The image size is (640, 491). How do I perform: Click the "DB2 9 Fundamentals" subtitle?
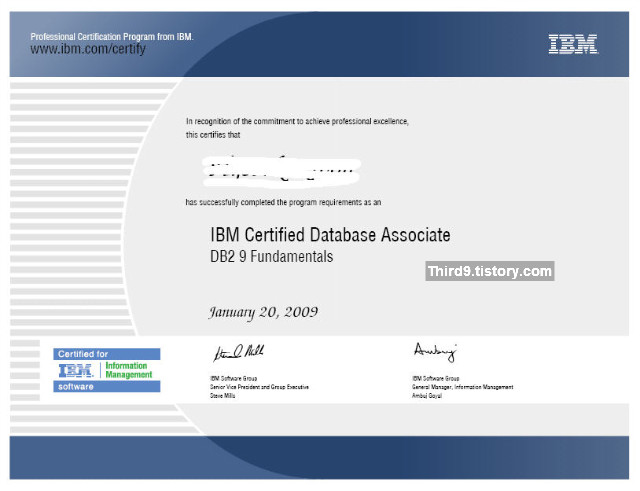[x=271, y=257]
